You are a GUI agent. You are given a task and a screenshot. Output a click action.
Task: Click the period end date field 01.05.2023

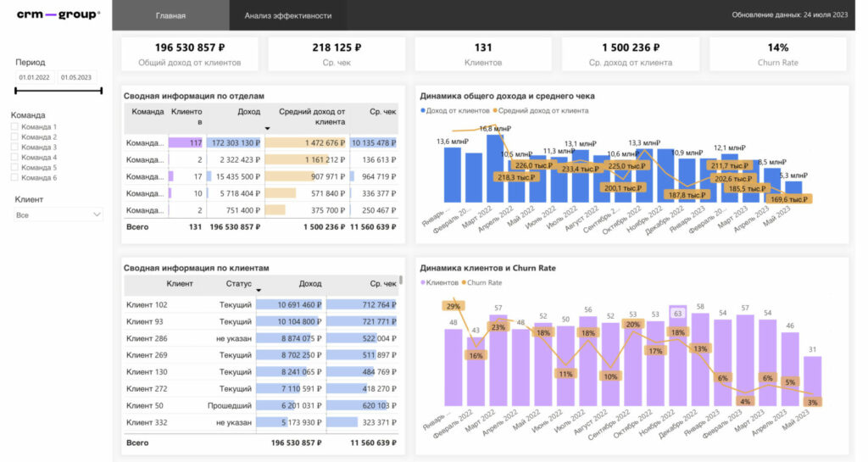pos(76,77)
